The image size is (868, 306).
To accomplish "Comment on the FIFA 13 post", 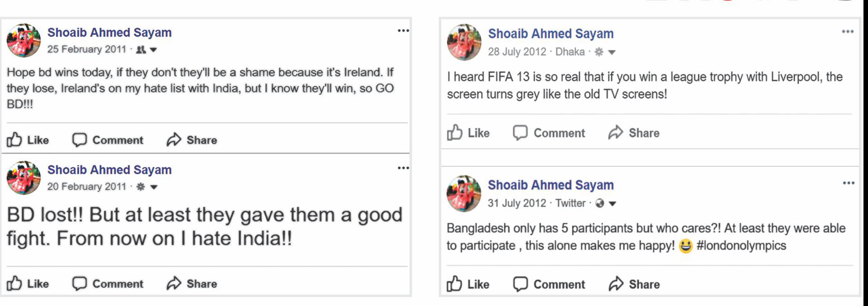I will (x=549, y=133).
